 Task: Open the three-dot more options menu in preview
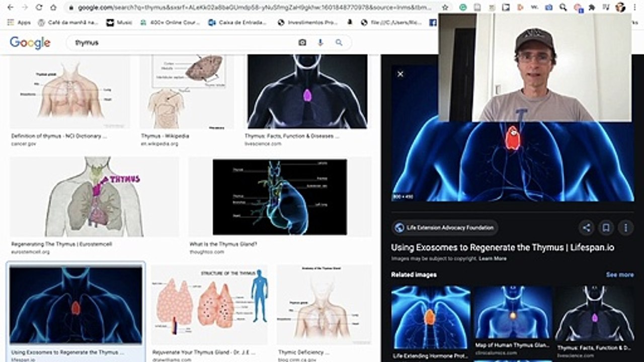pyautogui.click(x=625, y=228)
